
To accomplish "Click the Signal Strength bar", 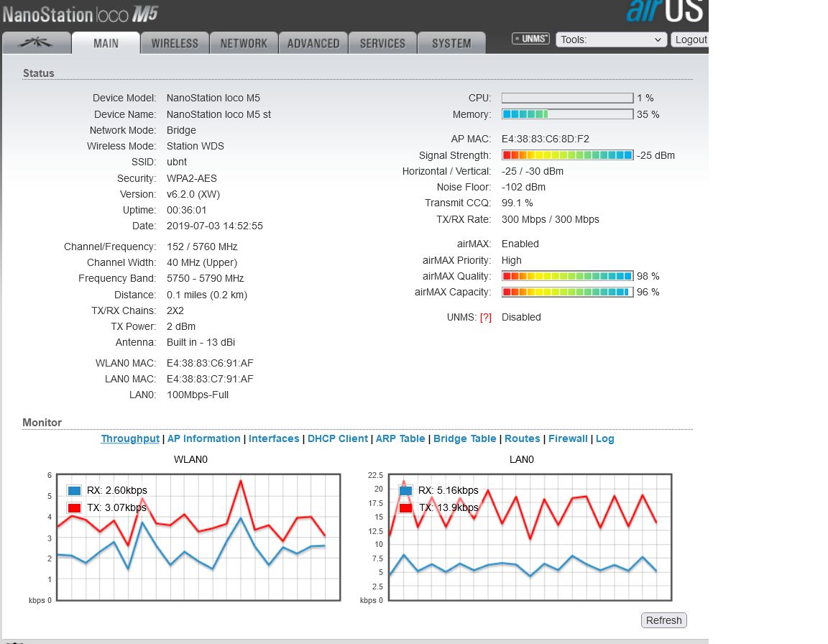I will tap(567, 155).
